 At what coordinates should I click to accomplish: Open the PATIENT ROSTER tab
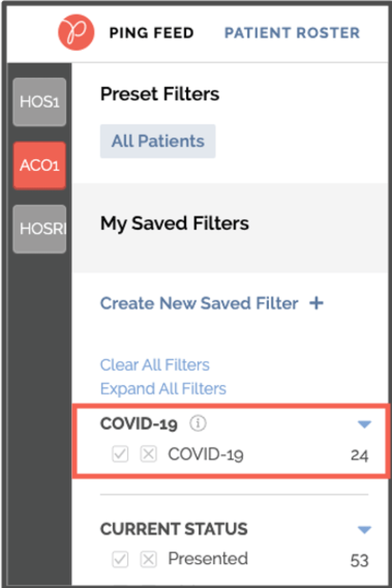(292, 33)
